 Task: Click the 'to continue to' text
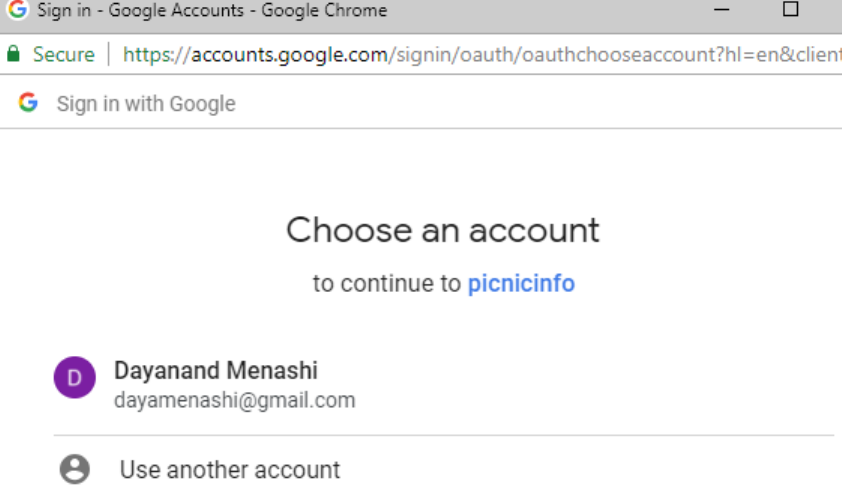[387, 284]
